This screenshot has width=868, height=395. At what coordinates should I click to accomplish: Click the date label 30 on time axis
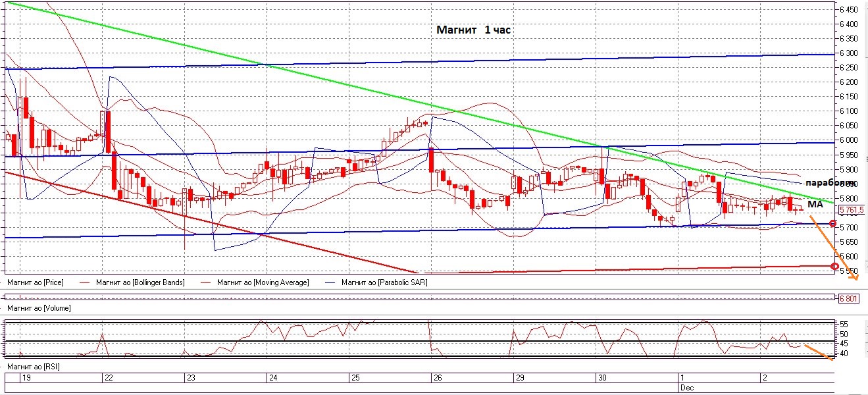[x=601, y=378]
